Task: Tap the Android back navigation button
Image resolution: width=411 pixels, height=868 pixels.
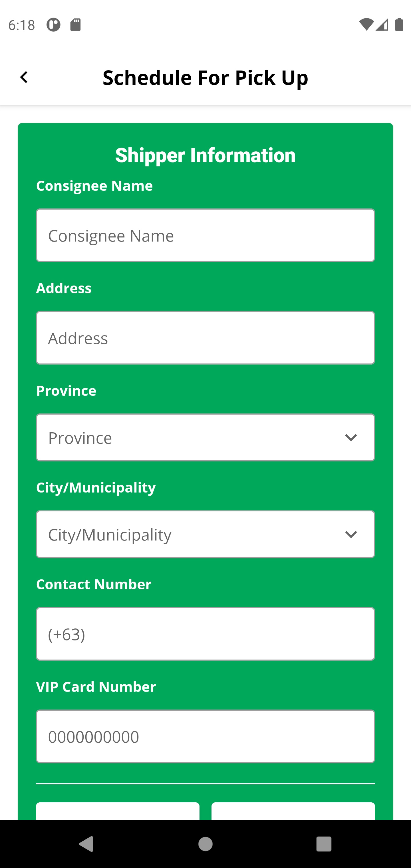Action: point(86,844)
